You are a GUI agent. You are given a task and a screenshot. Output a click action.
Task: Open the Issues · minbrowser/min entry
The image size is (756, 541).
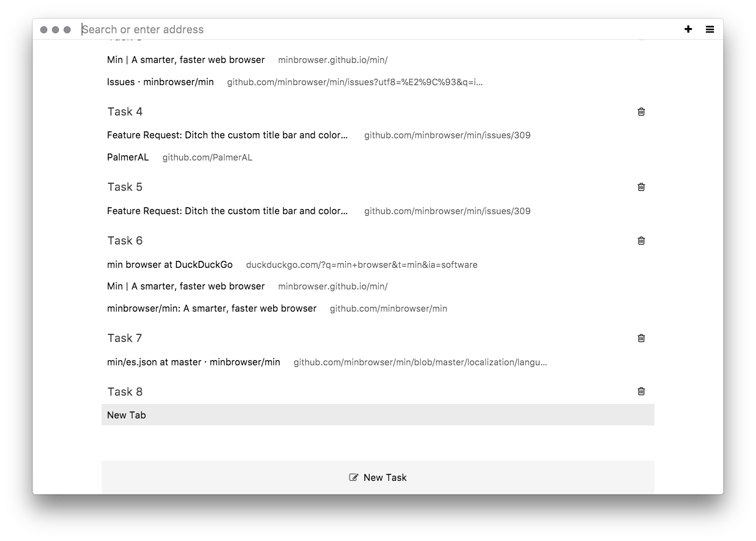click(x=161, y=82)
